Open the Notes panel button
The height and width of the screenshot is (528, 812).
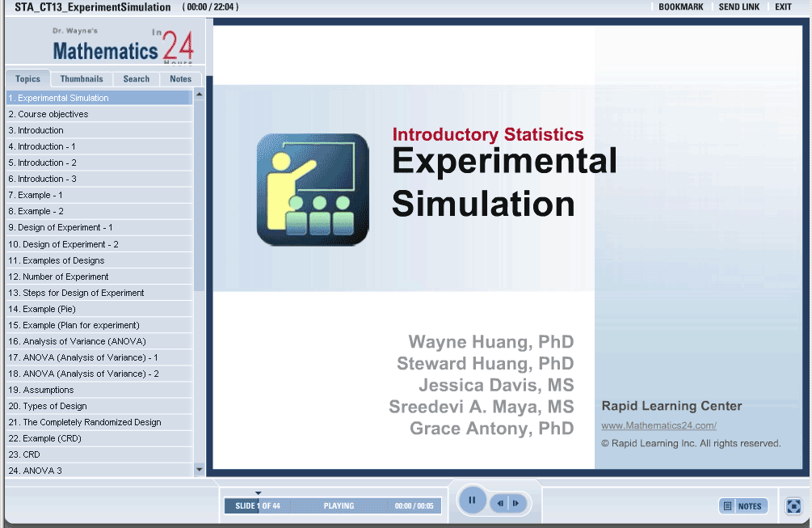[x=743, y=506]
